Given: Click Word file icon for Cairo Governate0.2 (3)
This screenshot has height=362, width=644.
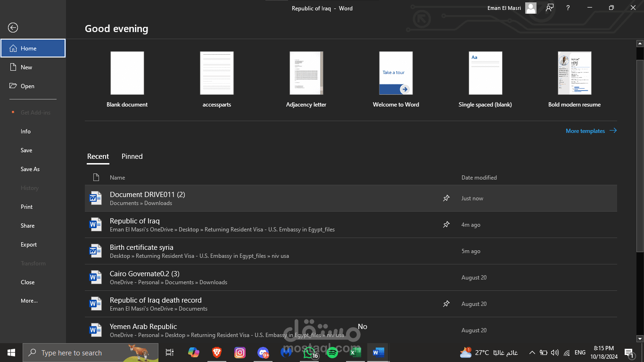Looking at the screenshot, I should point(96,278).
